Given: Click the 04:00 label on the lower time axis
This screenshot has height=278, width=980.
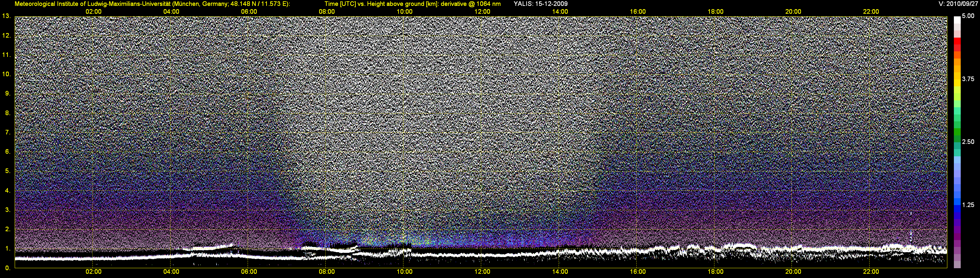Looking at the screenshot, I should pos(171,272).
